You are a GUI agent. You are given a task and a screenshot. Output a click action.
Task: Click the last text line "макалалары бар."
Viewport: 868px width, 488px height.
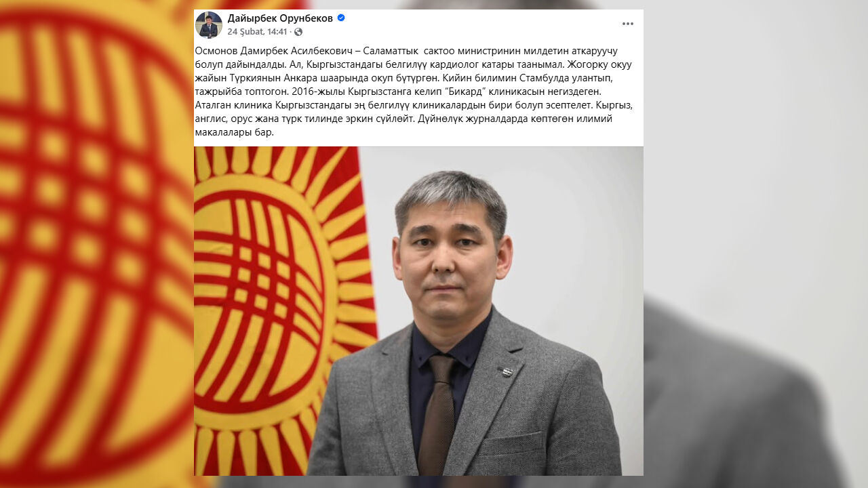(x=234, y=132)
